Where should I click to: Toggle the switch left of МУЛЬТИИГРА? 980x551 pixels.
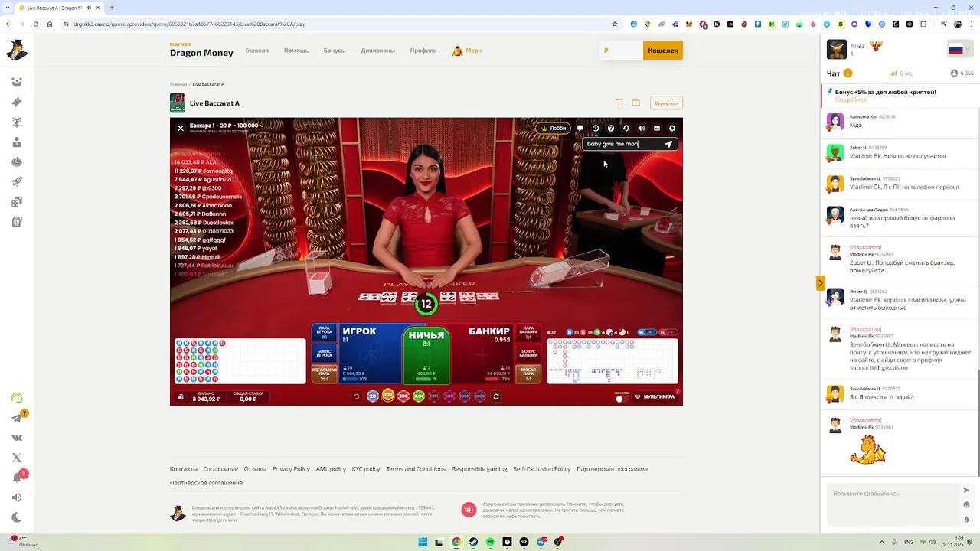pos(621,397)
